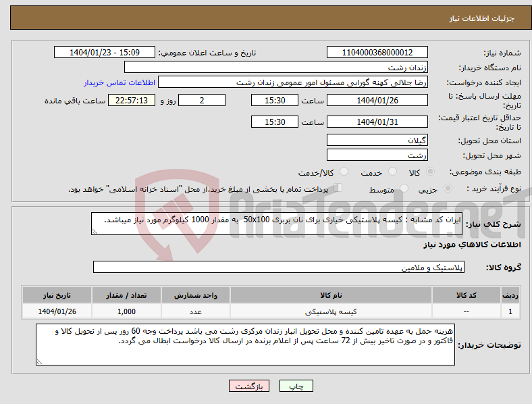The image size is (532, 404).
Task: Click the تعداد / مقدار column header
Action: (126, 295)
